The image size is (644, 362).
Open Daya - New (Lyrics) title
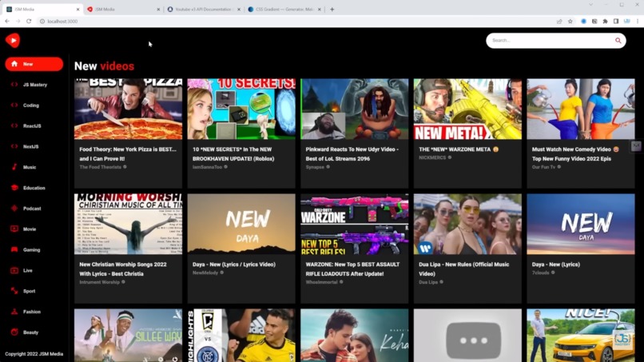(555, 265)
